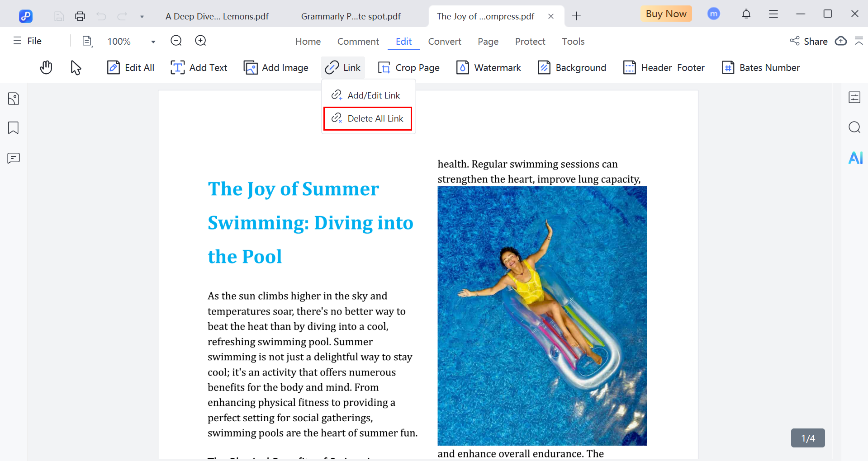This screenshot has height=461, width=868.
Task: Open the notifications bell
Action: [746, 14]
